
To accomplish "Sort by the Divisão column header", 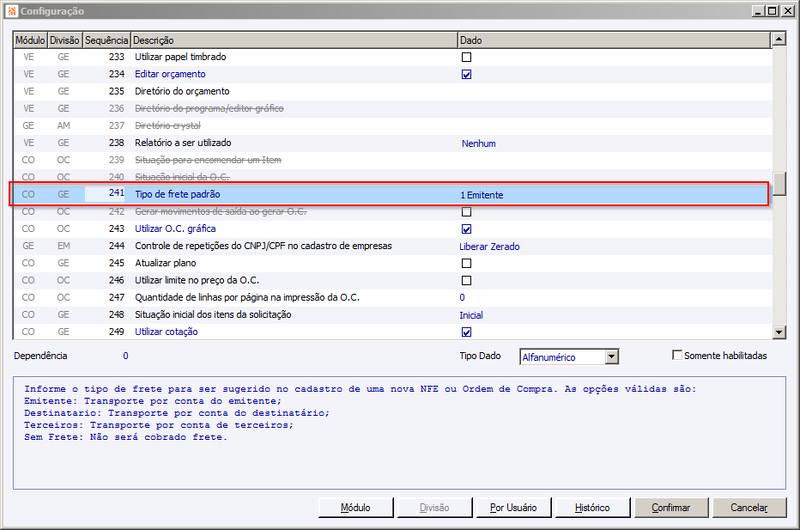I will pos(64,40).
